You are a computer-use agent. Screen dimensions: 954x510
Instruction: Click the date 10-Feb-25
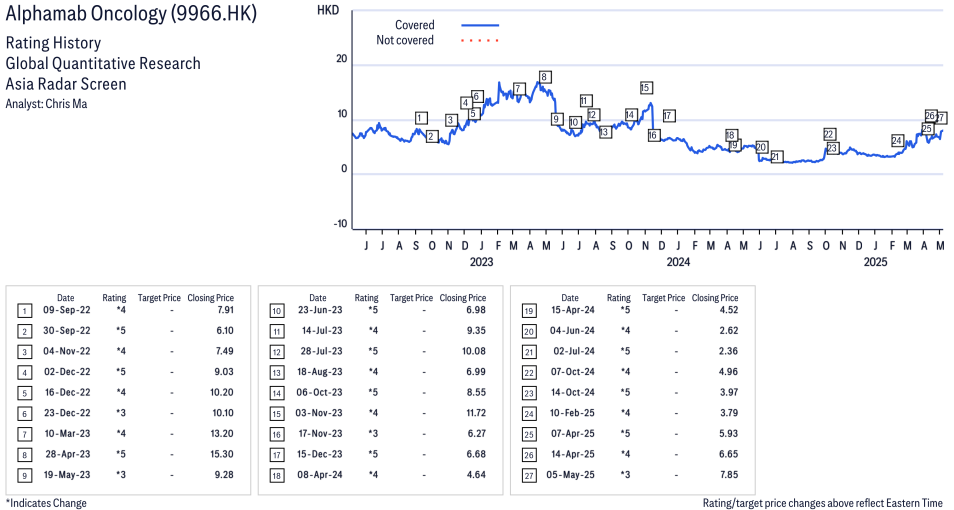click(571, 413)
